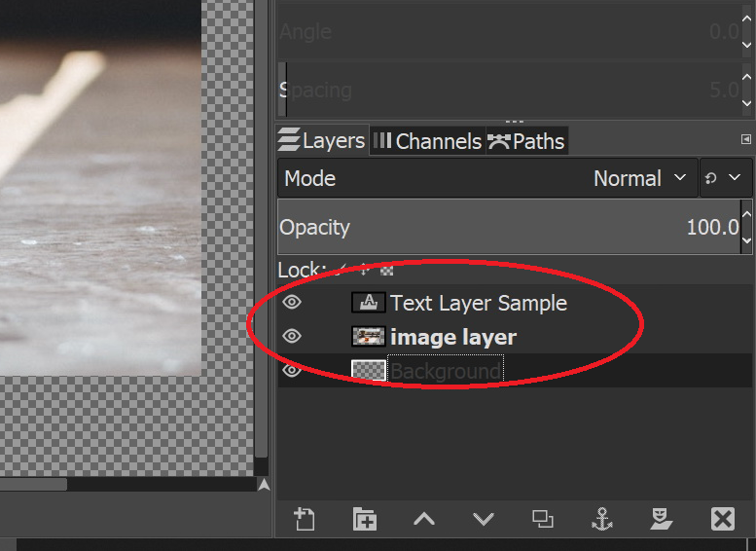This screenshot has width=756, height=551.
Task: Expand the blend mode group switcher
Action: [x=723, y=179]
